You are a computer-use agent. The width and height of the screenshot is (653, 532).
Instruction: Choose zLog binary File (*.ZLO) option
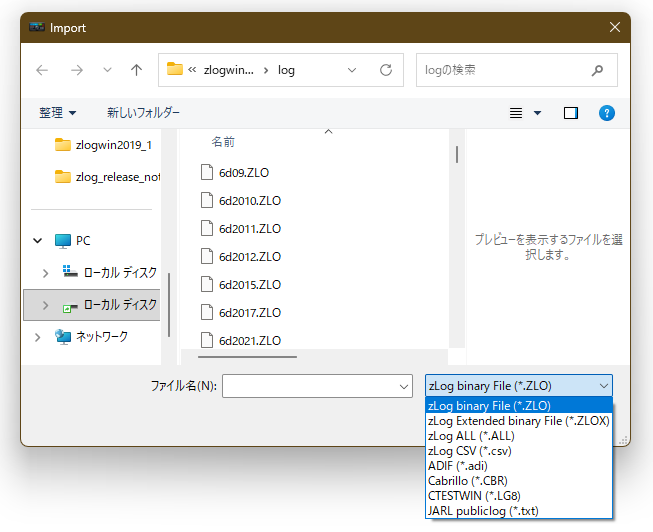(x=518, y=405)
